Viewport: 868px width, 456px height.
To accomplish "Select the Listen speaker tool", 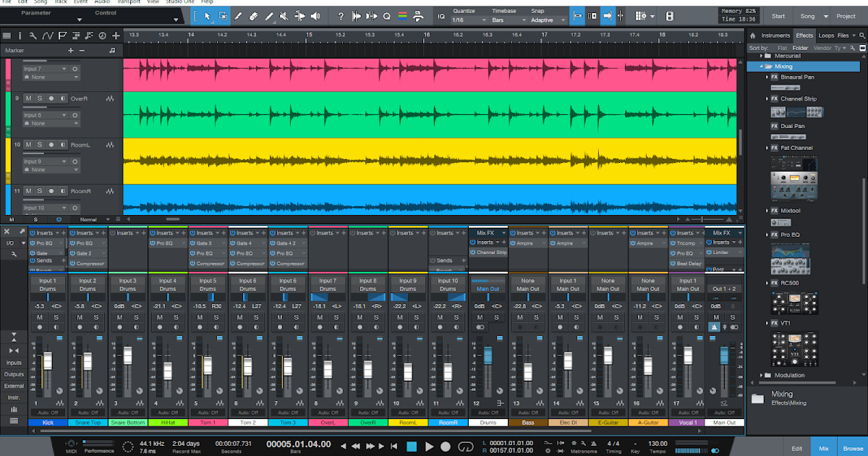I will (315, 15).
